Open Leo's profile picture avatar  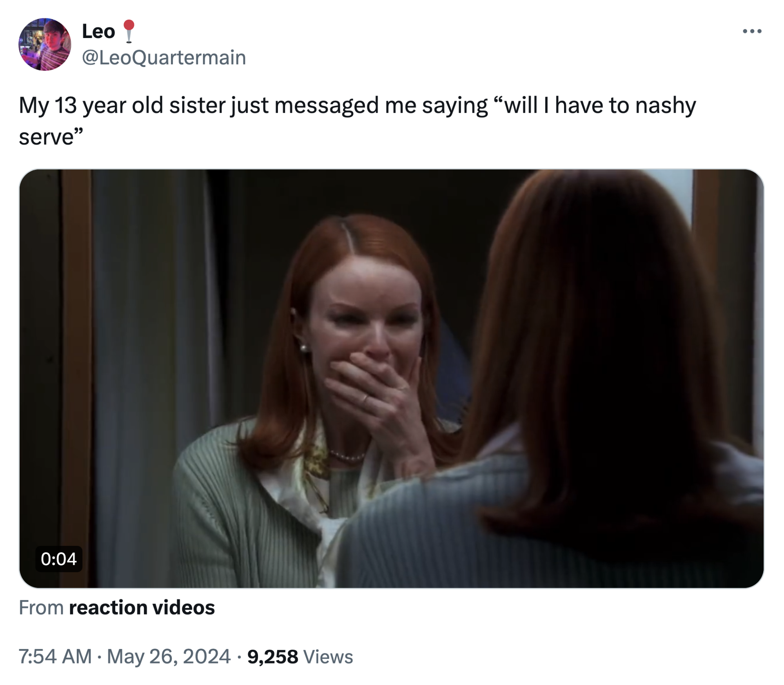point(45,44)
